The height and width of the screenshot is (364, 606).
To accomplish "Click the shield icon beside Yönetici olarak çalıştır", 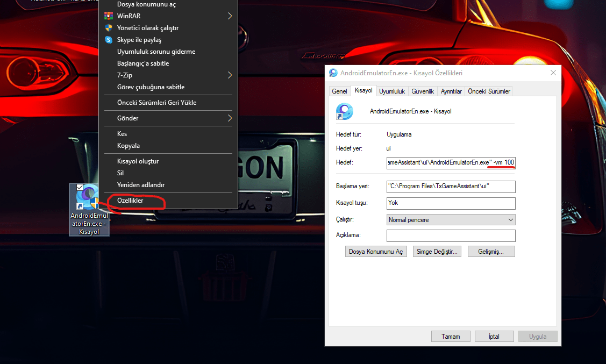I will click(x=109, y=28).
